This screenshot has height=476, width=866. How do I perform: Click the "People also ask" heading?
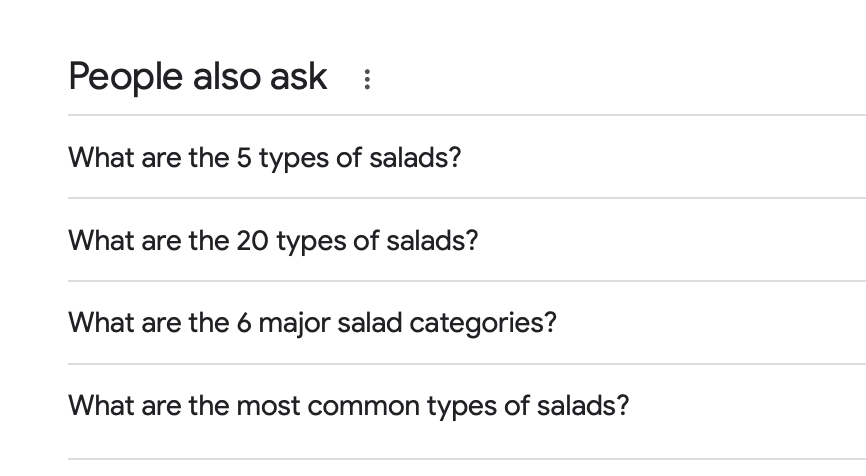click(x=198, y=77)
